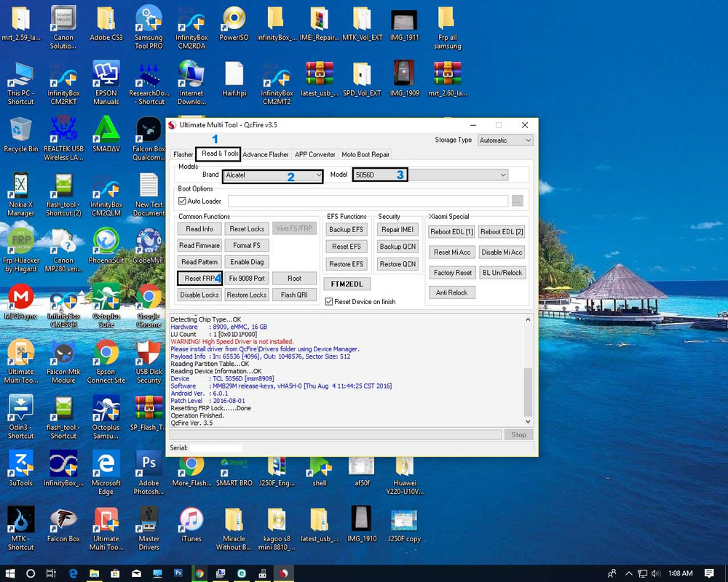Open Task View on the taskbar
This screenshot has width=728, height=582.
(x=51, y=574)
